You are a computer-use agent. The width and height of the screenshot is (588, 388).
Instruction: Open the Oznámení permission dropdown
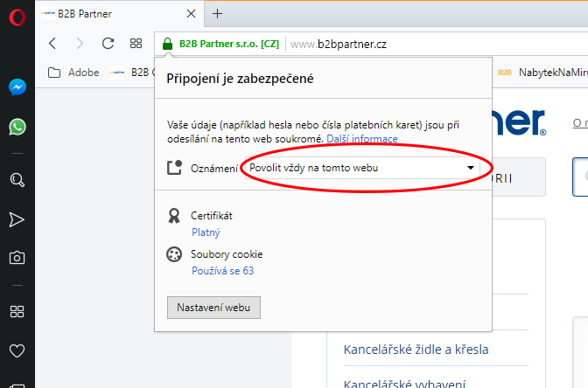click(x=362, y=168)
